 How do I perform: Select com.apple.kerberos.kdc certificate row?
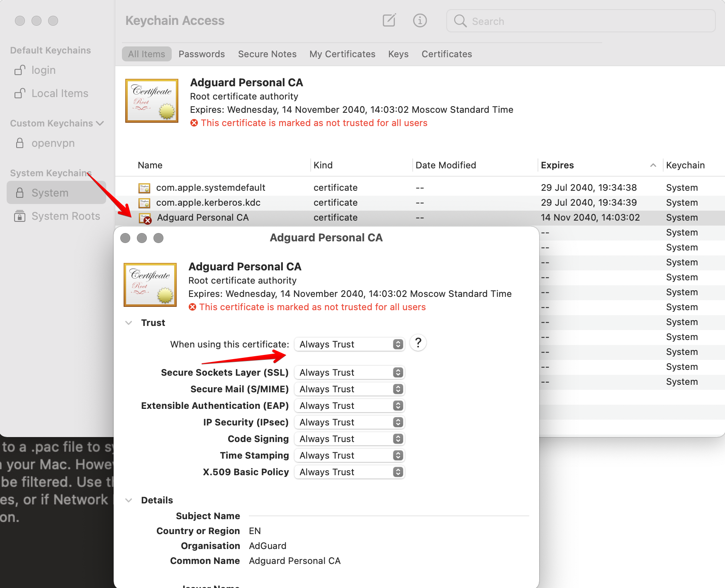pyautogui.click(x=420, y=202)
